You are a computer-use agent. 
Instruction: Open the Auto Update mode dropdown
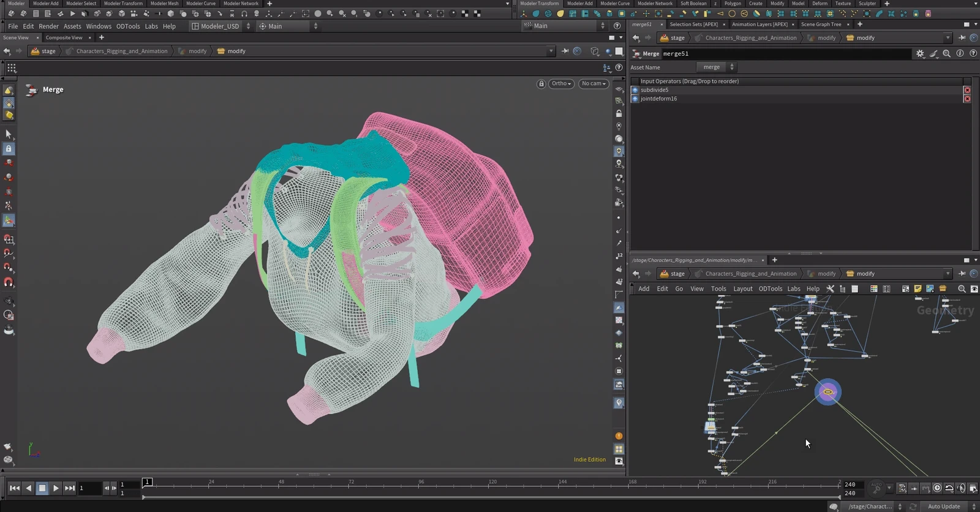[x=948, y=506]
